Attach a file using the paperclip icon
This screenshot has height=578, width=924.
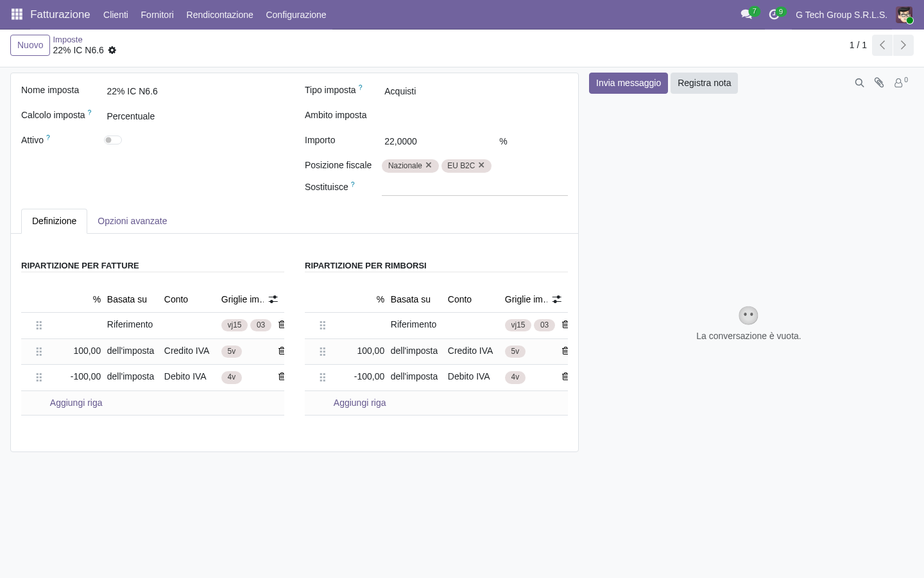point(879,83)
